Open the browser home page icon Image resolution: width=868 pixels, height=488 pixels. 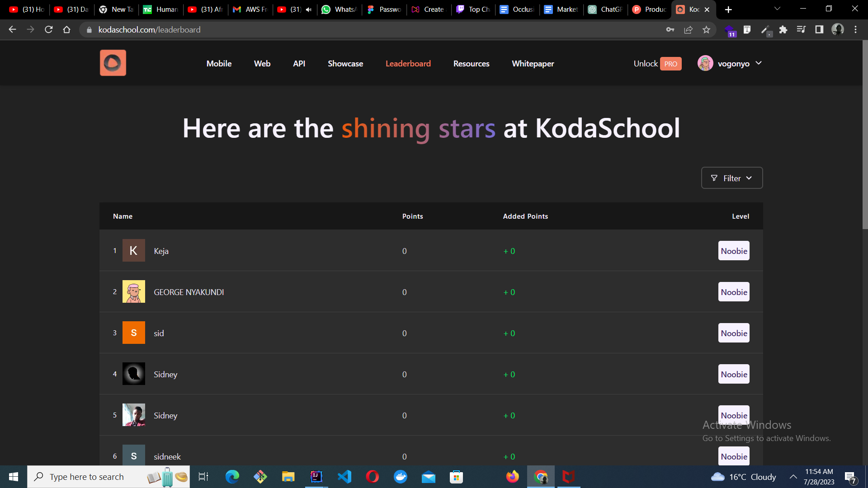[67, 29]
